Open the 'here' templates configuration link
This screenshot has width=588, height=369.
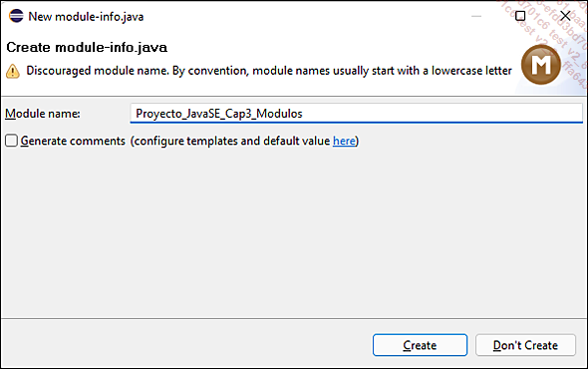[x=344, y=141]
